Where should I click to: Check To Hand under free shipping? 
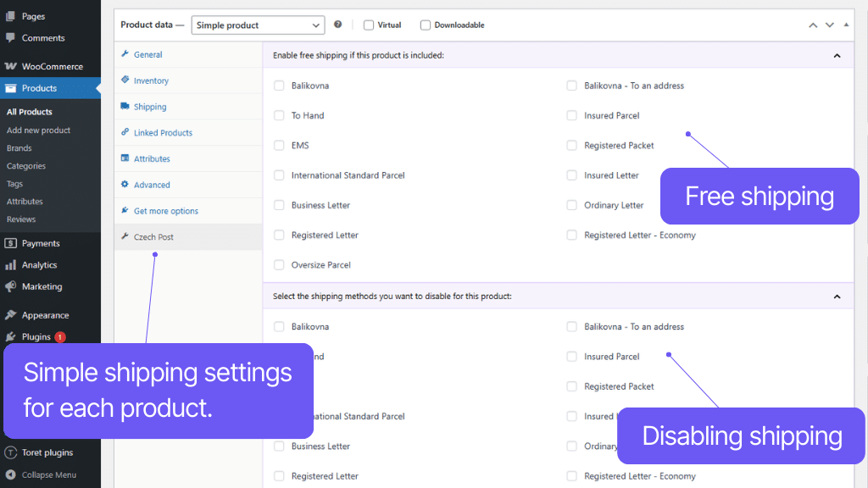coord(279,115)
